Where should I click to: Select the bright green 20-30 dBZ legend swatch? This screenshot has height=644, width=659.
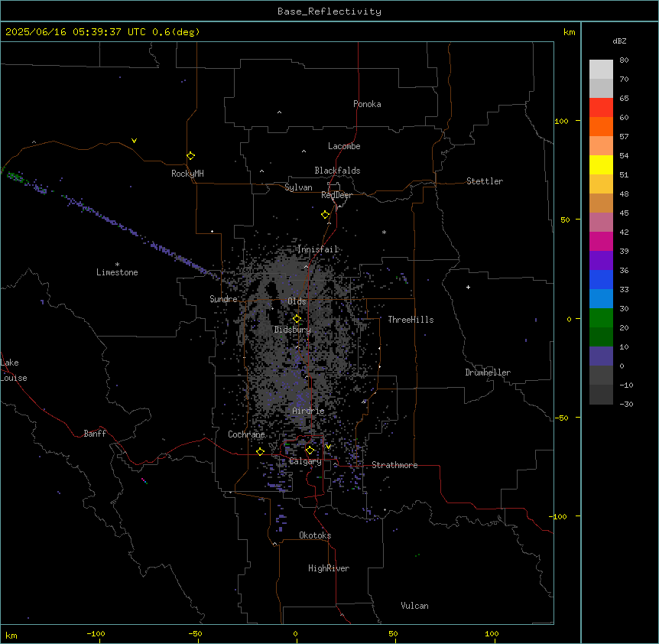pyautogui.click(x=601, y=318)
